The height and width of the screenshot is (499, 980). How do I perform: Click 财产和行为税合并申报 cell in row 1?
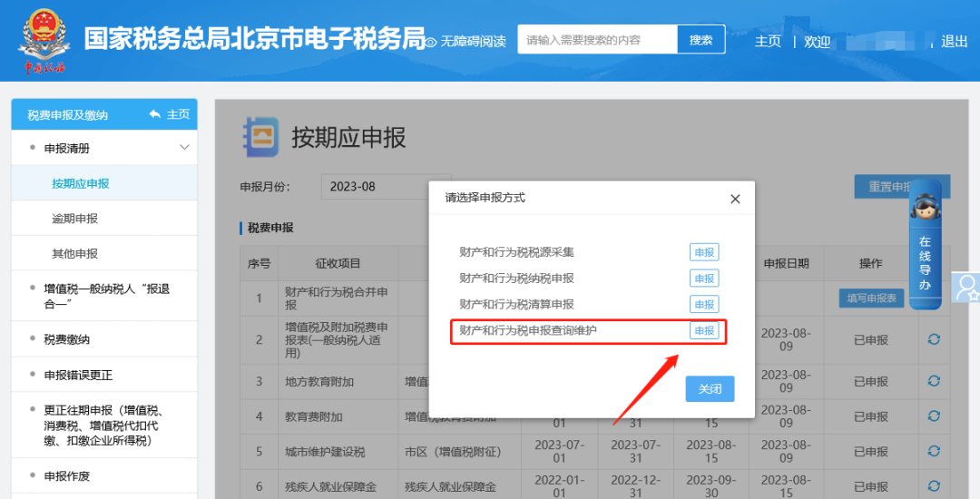click(x=338, y=298)
